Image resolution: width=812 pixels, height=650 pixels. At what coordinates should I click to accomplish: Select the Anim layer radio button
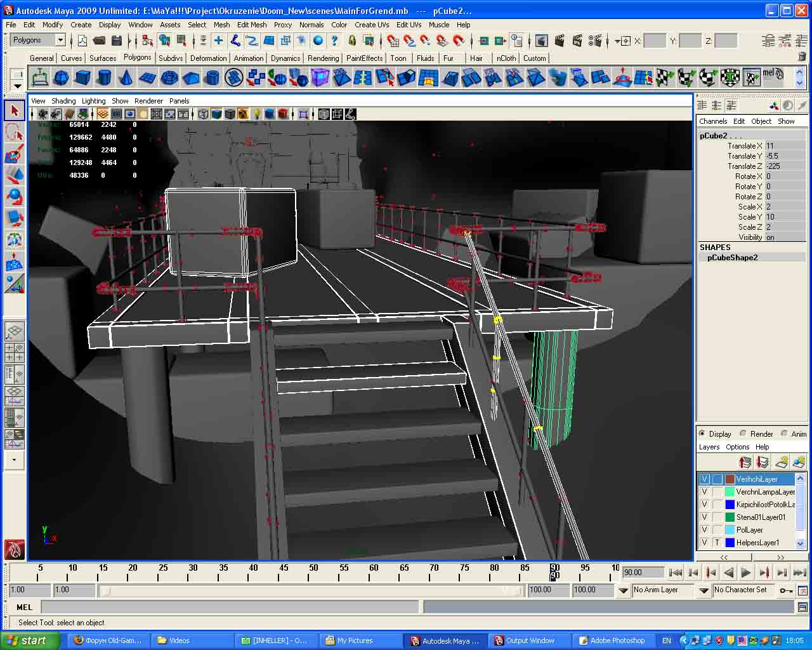click(x=784, y=434)
